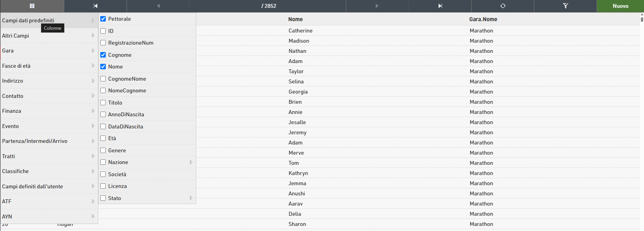Click the vertical scrollbar handle
This screenshot has width=644, height=231.
pos(642,18)
